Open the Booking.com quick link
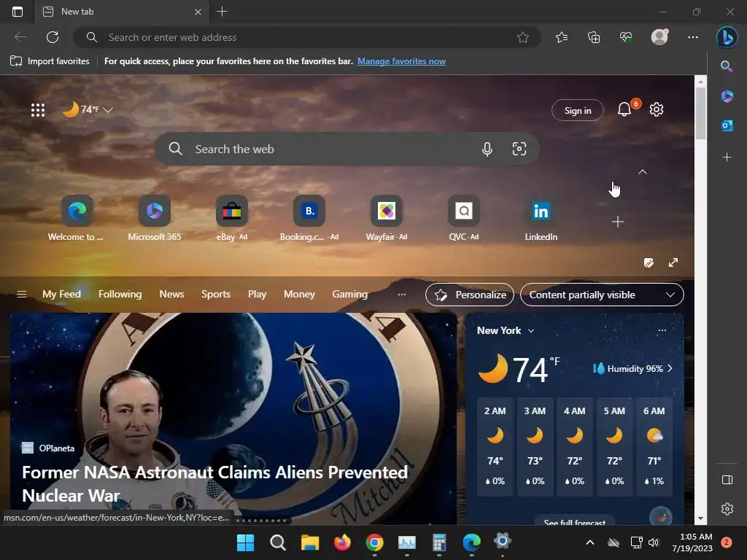The image size is (747, 560). point(309,218)
